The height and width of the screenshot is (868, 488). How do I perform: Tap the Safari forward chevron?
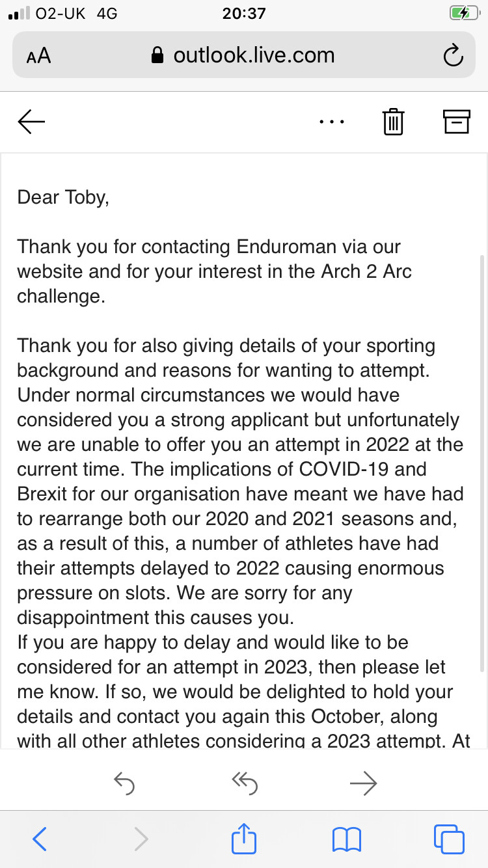point(141,839)
